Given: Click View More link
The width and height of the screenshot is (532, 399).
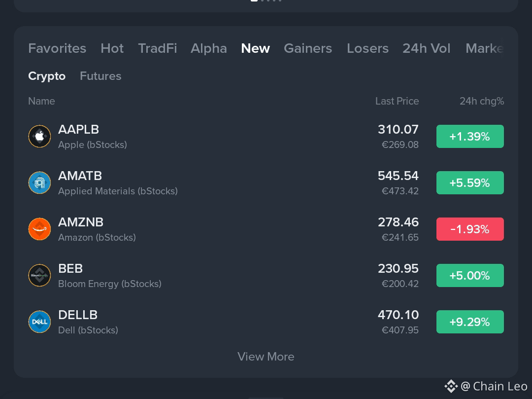Looking at the screenshot, I should coord(266,357).
